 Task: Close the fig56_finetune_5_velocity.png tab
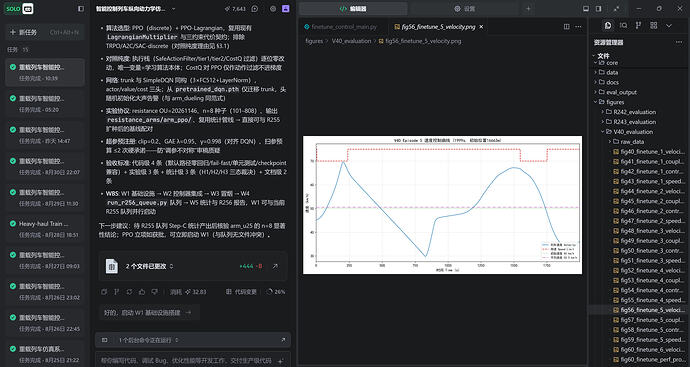[x=481, y=27]
